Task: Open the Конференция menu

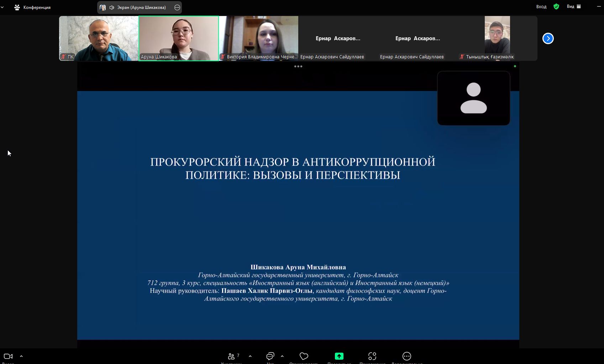Action: pyautogui.click(x=32, y=7)
